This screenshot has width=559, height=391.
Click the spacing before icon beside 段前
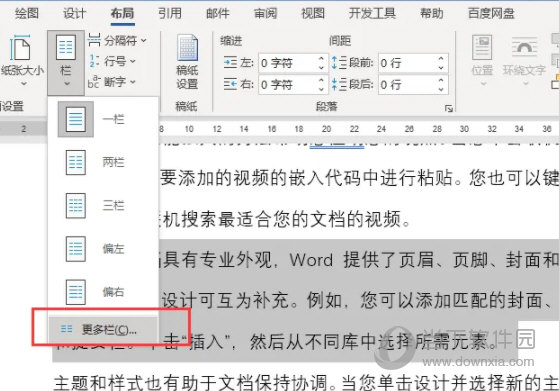339,63
